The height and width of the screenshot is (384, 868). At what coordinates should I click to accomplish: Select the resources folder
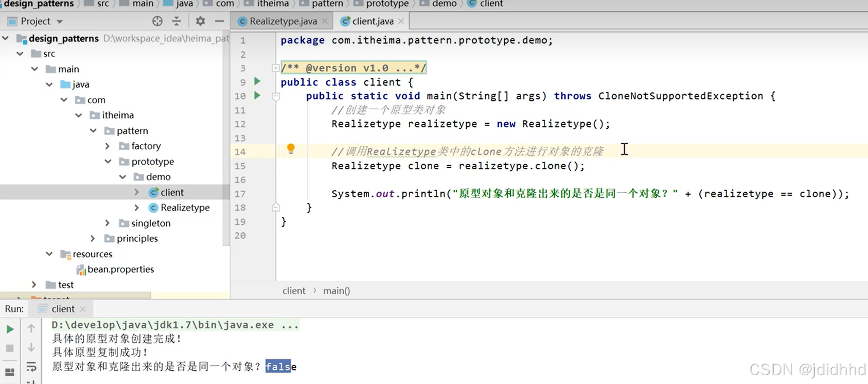pyautogui.click(x=92, y=254)
